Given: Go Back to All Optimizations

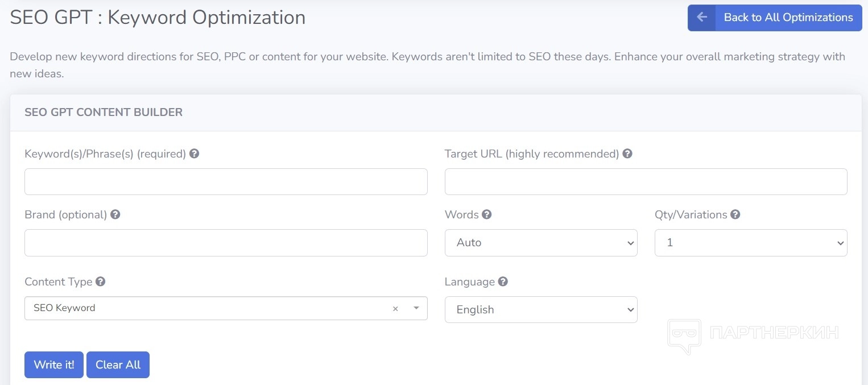Looking at the screenshot, I should coord(788,18).
